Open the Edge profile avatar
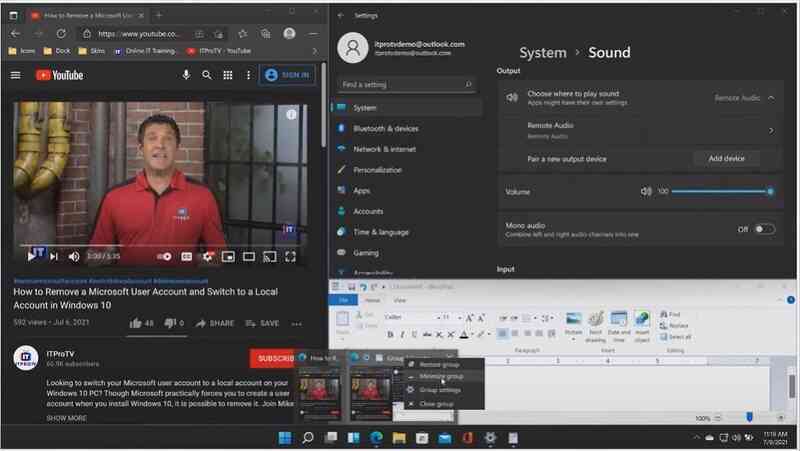The image size is (800, 451). [289, 34]
